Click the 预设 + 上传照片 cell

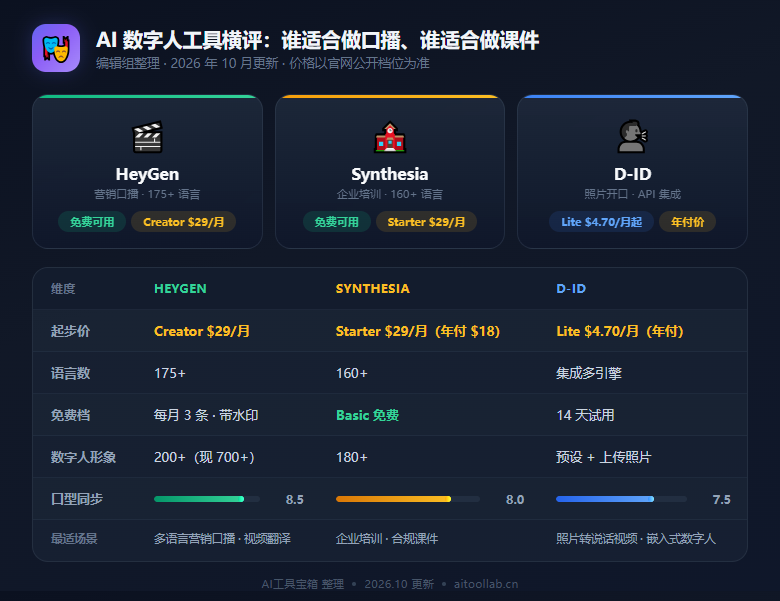click(x=603, y=457)
